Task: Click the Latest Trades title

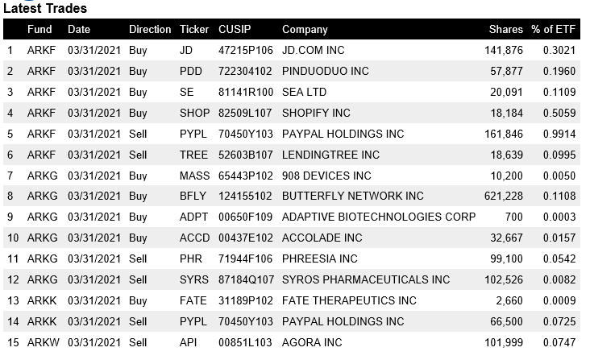Action: (x=45, y=8)
